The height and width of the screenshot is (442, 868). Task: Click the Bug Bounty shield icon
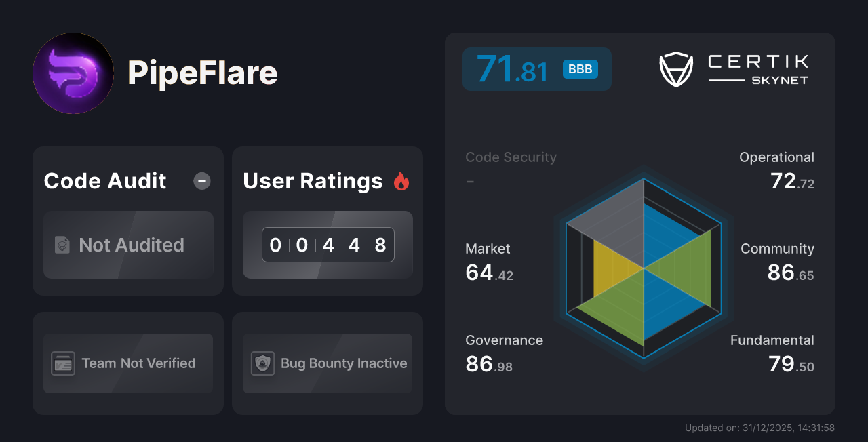tap(263, 363)
